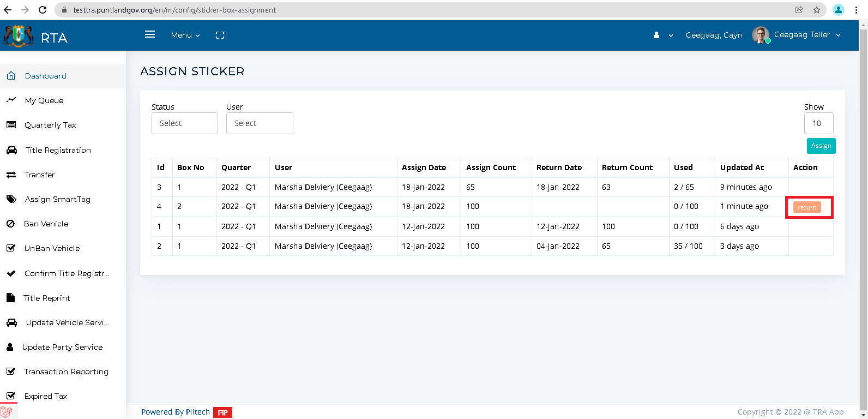This screenshot has width=868, height=419.
Task: Open Ban Vehicle page
Action: point(46,224)
